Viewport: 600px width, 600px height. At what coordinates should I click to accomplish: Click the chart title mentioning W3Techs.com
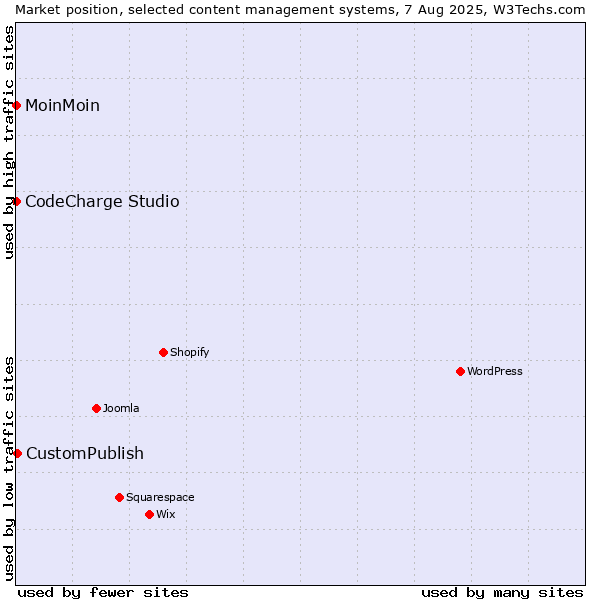(x=300, y=10)
